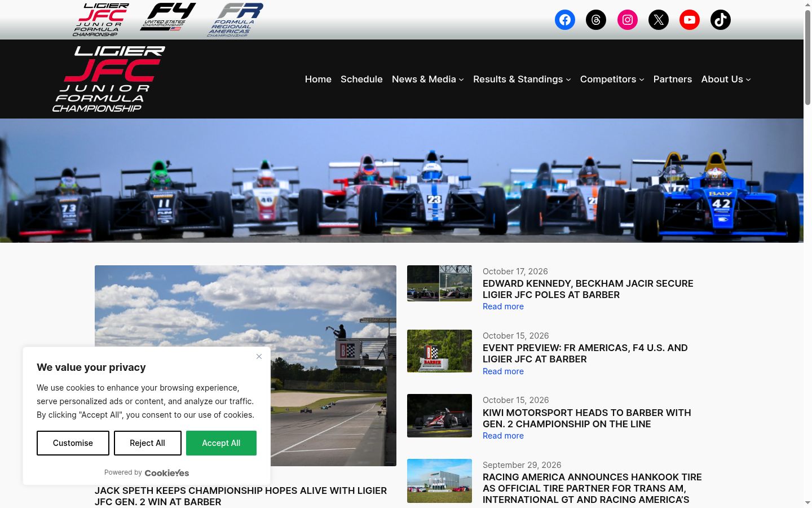Click the September 29, 2026 date text
This screenshot has width=812, height=508.
[x=522, y=465]
